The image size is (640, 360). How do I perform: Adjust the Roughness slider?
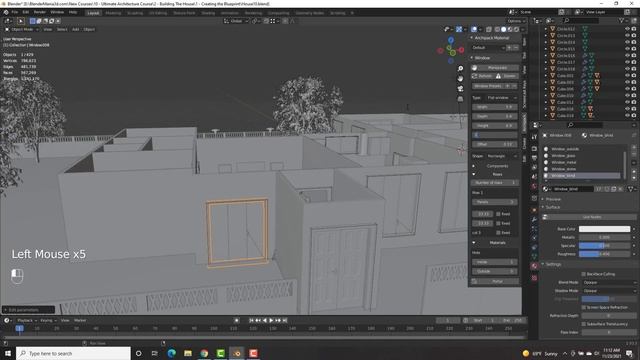(x=604, y=254)
